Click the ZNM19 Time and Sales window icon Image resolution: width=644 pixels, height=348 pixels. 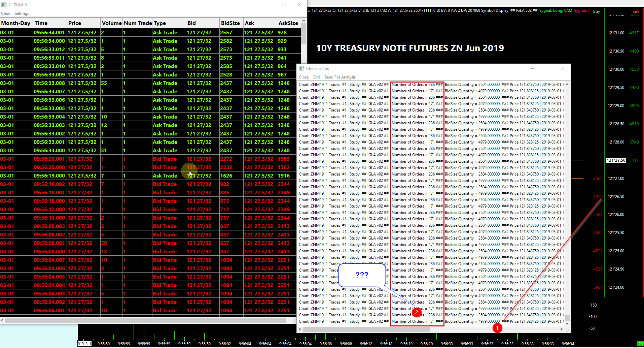coord(4,5)
